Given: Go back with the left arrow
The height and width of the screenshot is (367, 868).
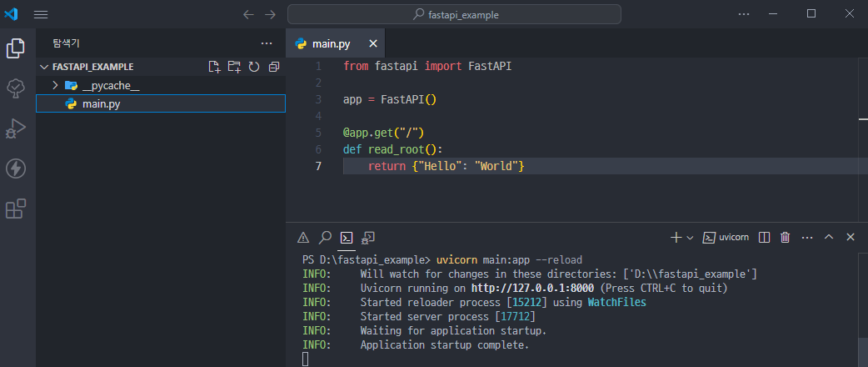Looking at the screenshot, I should (x=248, y=15).
